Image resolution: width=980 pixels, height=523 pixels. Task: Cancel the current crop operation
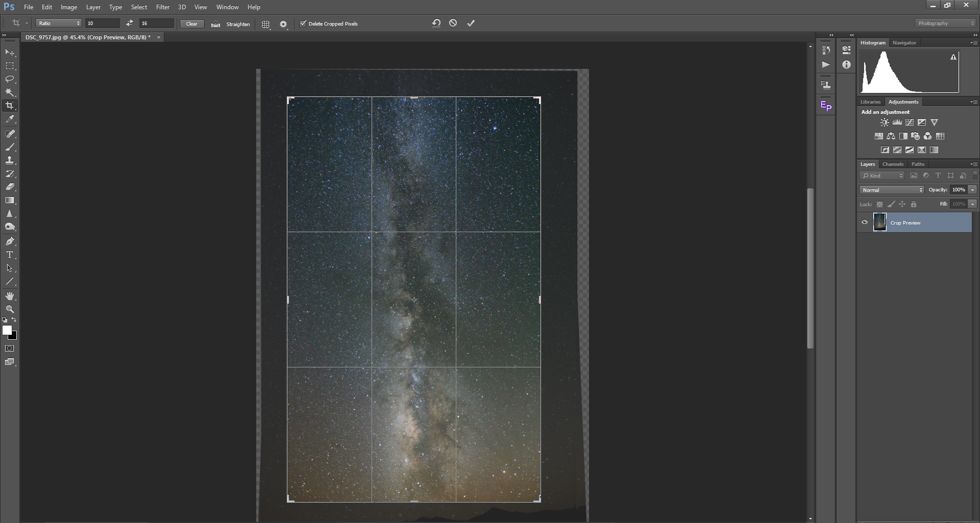coord(453,23)
